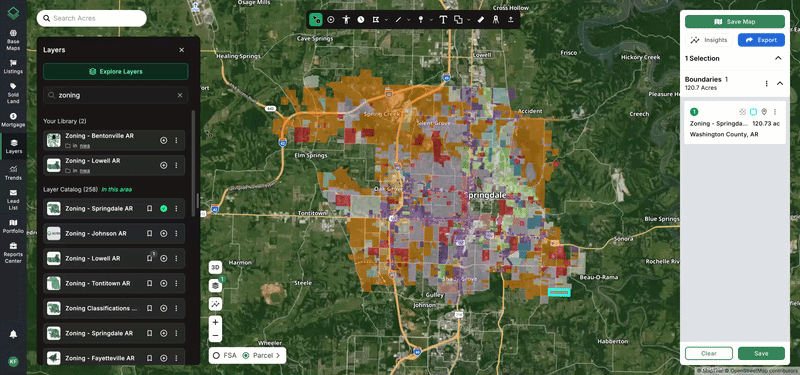Screen dimensions: 800x375
Task: Collapse the 1 Selection section
Action: (778, 58)
